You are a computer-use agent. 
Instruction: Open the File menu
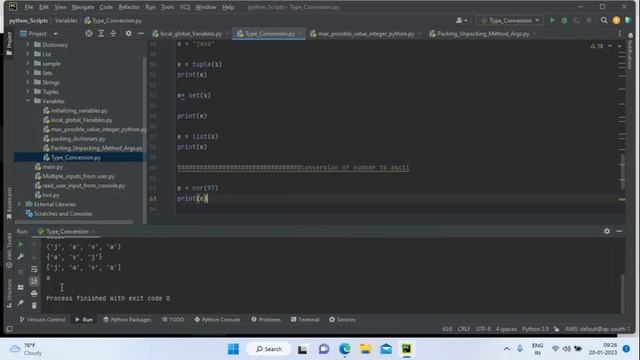(x=29, y=7)
